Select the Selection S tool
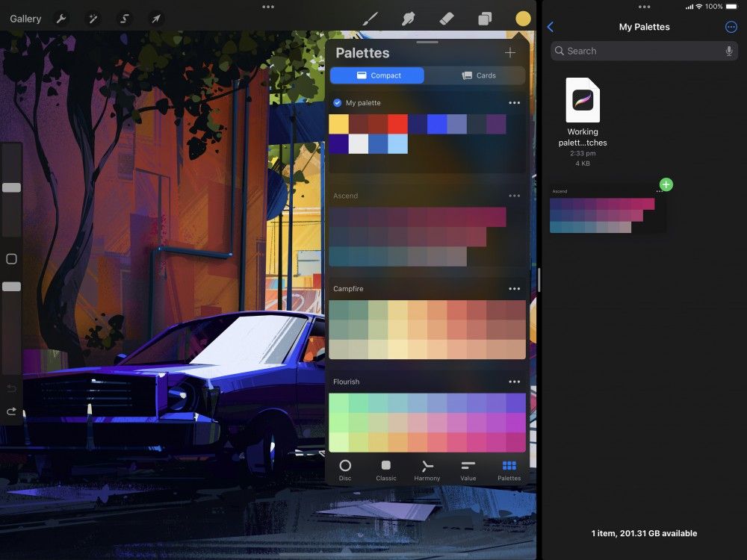The width and height of the screenshot is (747, 560). pos(124,19)
